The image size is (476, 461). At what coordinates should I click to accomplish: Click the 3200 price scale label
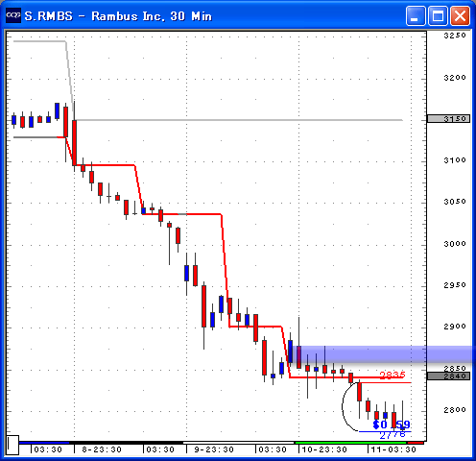pos(455,78)
